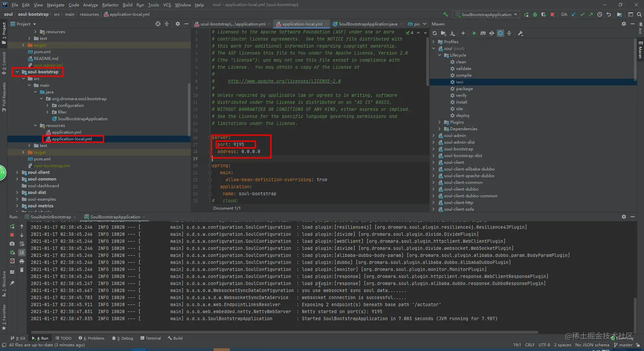Collapse the soul-bootstrap module node
Viewport: 644px width, 351px height.
point(17,72)
